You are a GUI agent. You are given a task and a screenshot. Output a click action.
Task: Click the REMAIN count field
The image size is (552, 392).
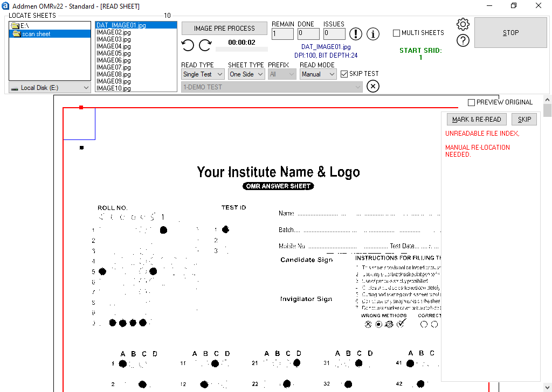coord(282,34)
